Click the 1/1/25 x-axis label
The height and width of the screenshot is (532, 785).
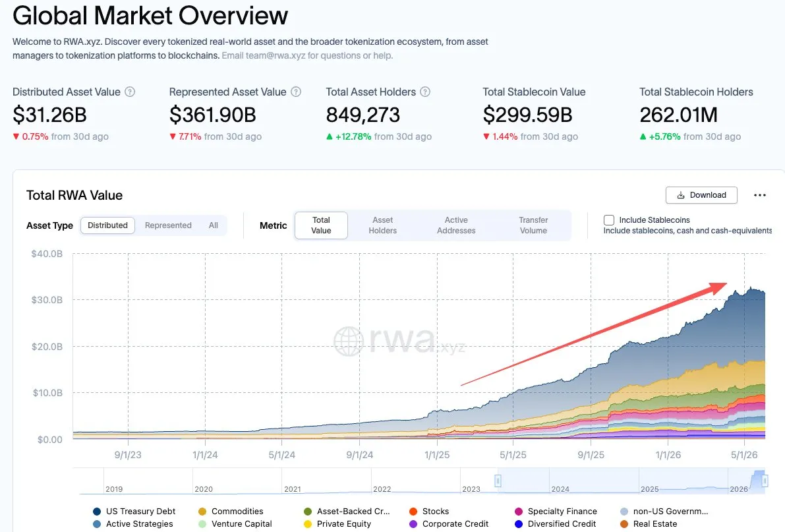click(437, 455)
